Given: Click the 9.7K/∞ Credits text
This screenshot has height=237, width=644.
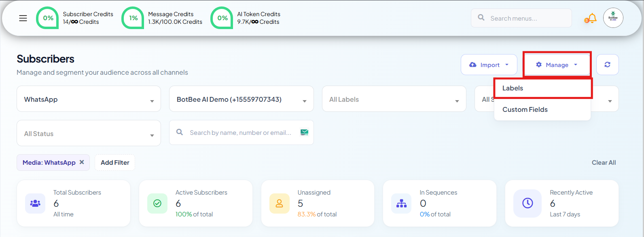Looking at the screenshot, I should click(x=258, y=22).
